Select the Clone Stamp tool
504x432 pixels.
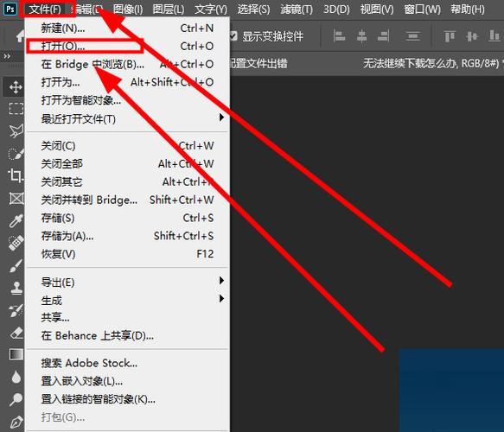(x=16, y=288)
